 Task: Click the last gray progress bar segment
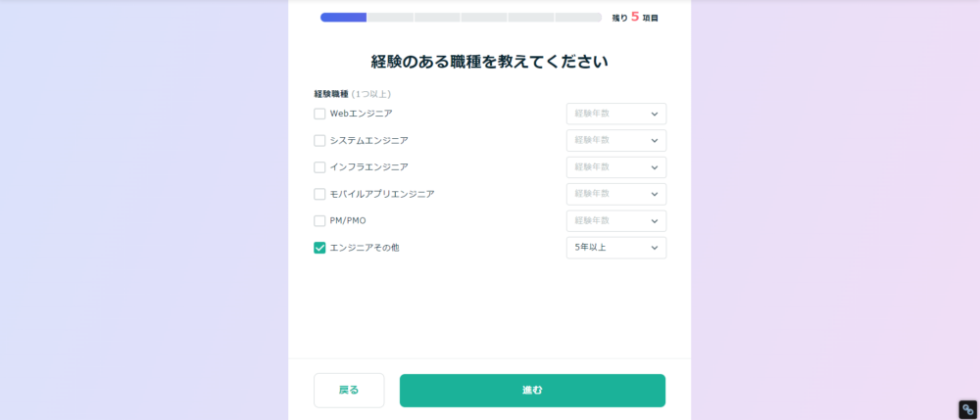(x=578, y=18)
